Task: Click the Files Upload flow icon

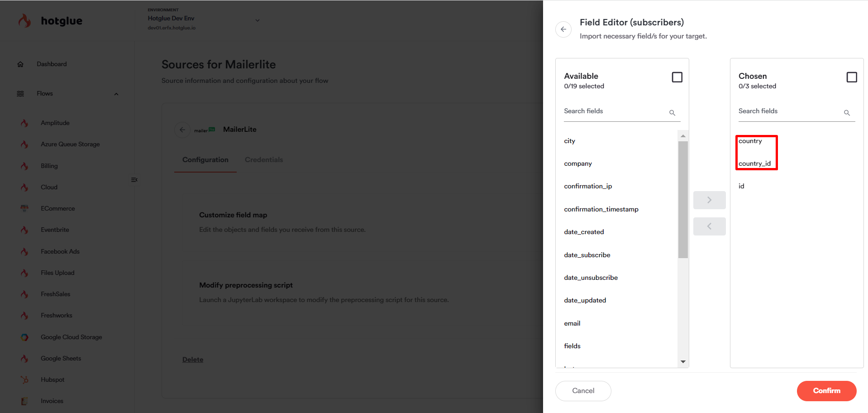Action: pos(24,273)
